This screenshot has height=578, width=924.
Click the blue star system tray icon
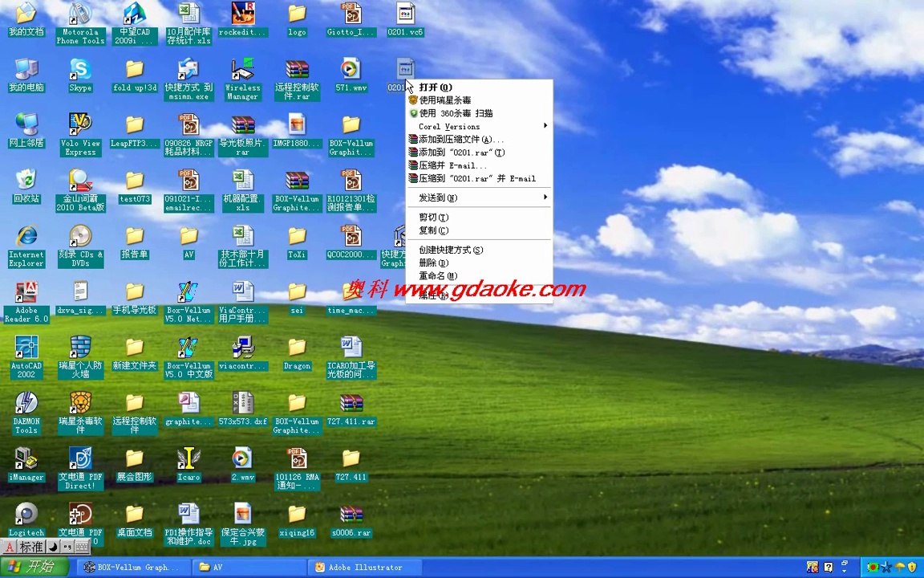[885, 568]
